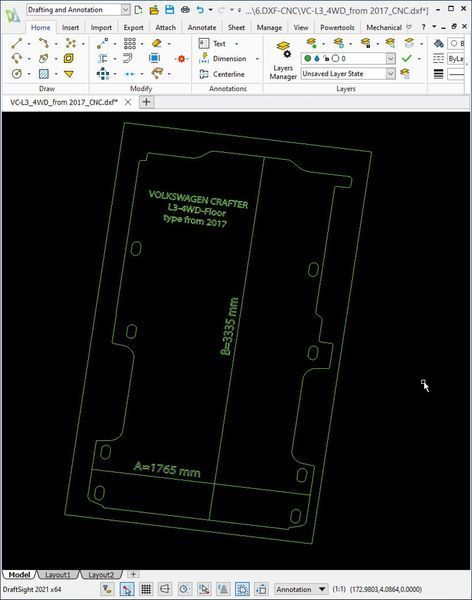Click the blue Scale tool icon

pos(154,59)
